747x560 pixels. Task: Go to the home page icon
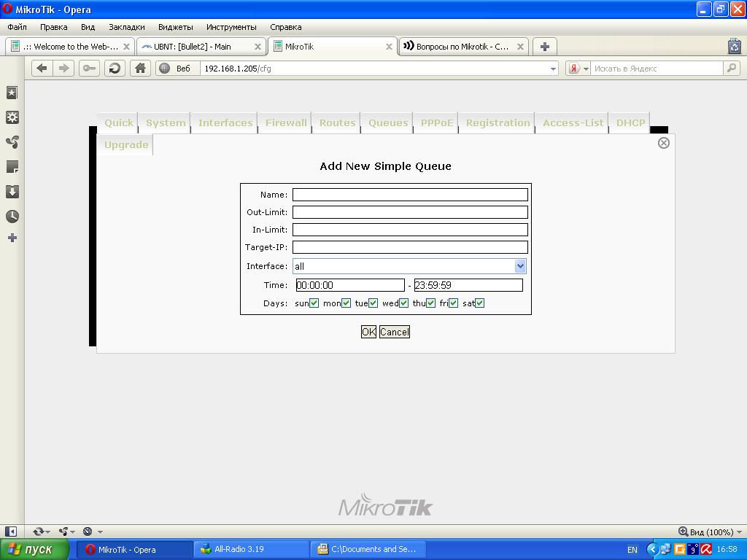coord(140,69)
